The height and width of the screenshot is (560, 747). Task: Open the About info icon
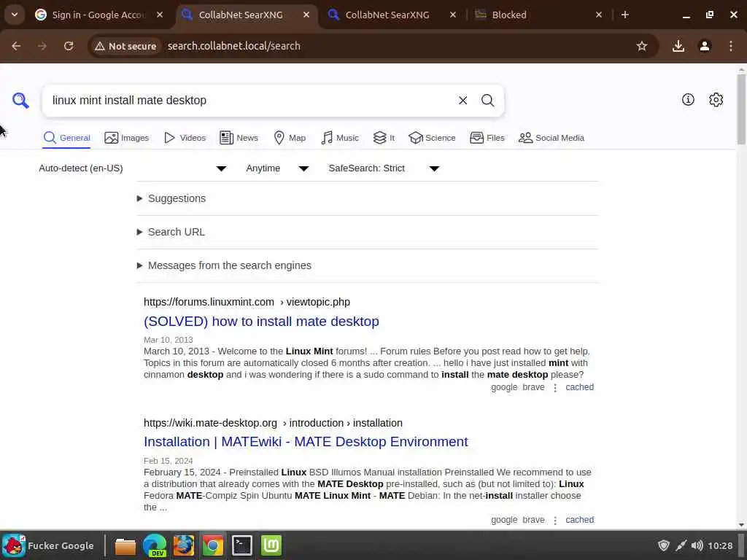688,99
